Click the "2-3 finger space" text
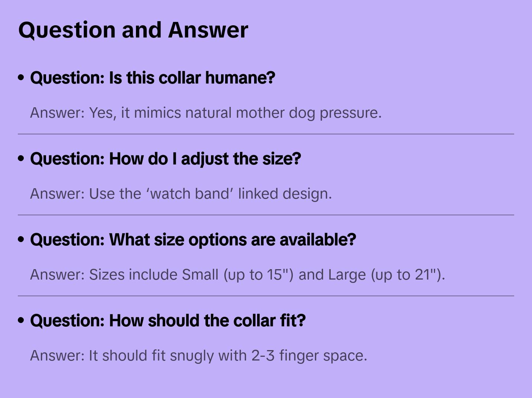532x398 pixels. [308, 356]
